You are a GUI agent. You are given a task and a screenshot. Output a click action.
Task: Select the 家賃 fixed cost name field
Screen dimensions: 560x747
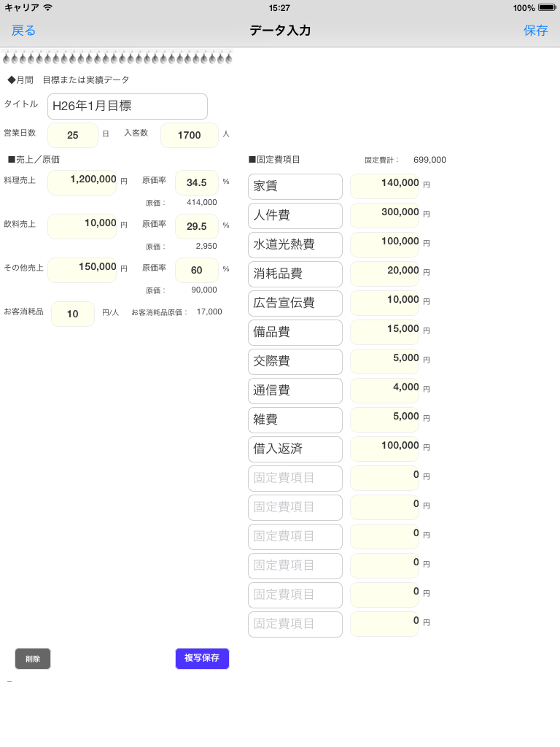click(x=295, y=187)
